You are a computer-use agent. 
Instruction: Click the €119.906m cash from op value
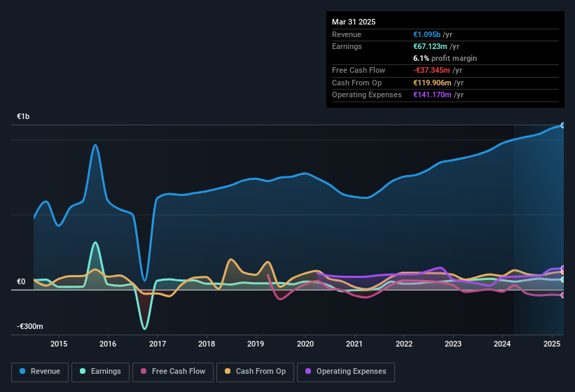[432, 83]
